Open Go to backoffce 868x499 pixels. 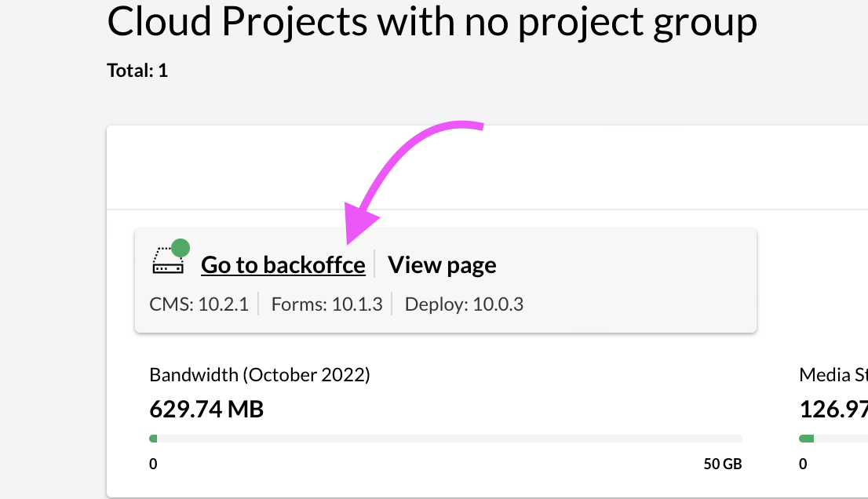coord(283,264)
